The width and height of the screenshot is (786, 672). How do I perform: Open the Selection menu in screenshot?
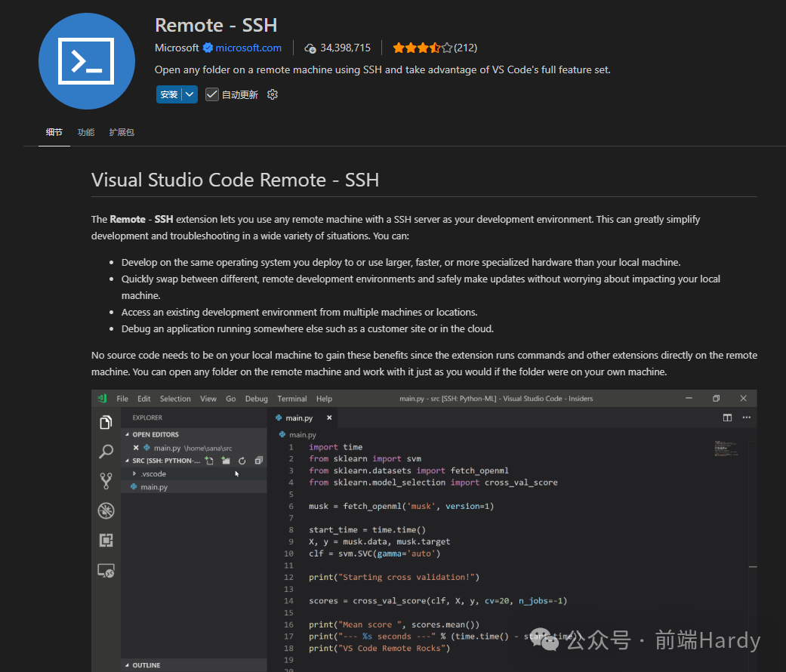tap(175, 399)
